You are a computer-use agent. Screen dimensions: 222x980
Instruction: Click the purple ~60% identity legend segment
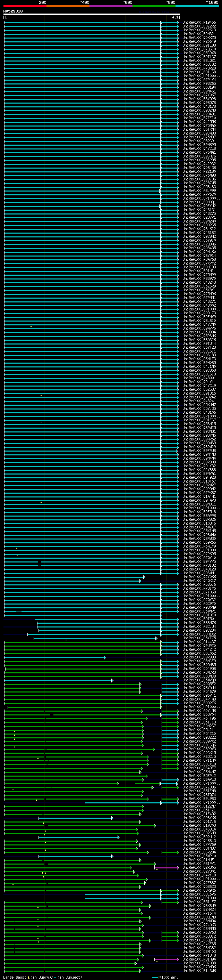pyautogui.click(x=111, y=6)
